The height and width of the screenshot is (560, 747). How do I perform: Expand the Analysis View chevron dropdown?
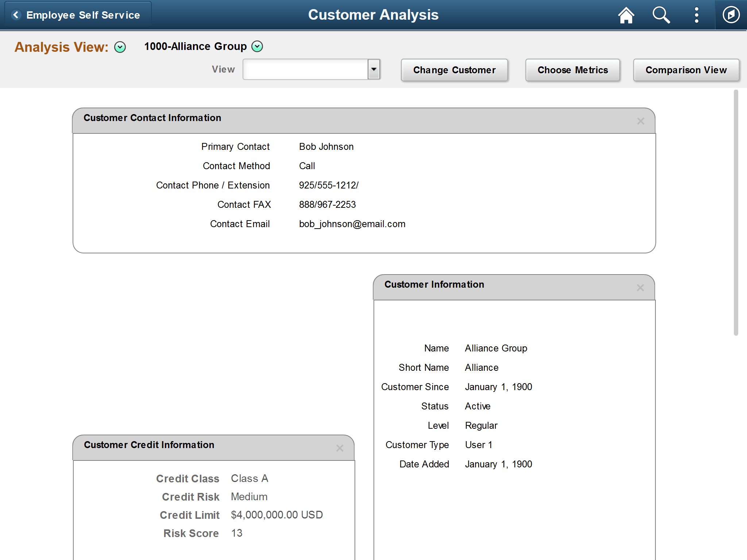(x=120, y=47)
